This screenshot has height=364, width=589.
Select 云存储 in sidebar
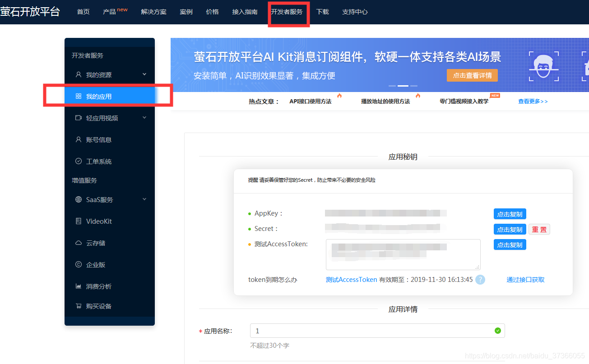(110, 243)
